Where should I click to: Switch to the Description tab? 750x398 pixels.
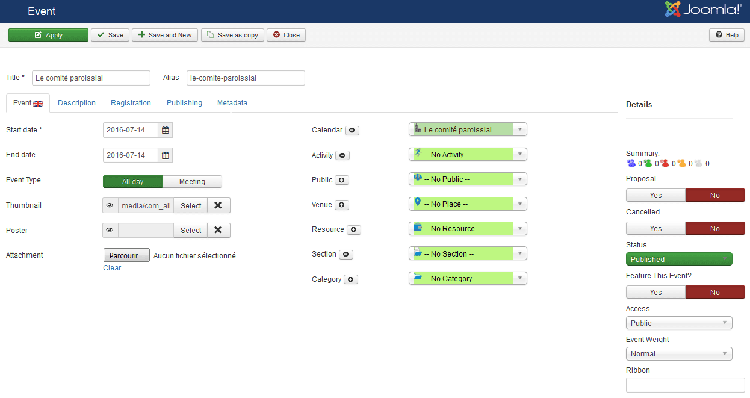[x=76, y=103]
